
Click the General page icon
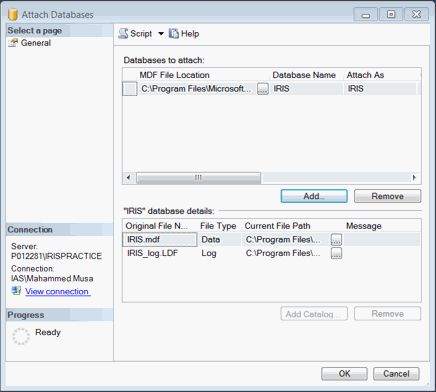tap(13, 43)
